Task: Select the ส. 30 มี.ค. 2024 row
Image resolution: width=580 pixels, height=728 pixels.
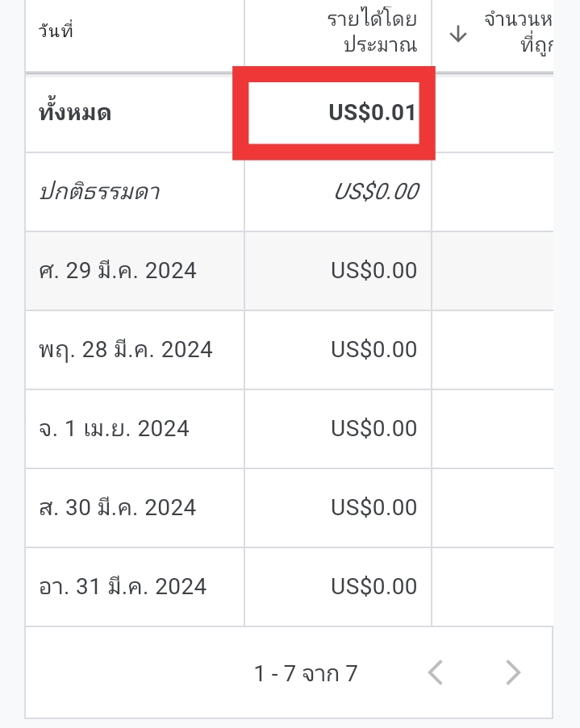Action: pos(118,508)
